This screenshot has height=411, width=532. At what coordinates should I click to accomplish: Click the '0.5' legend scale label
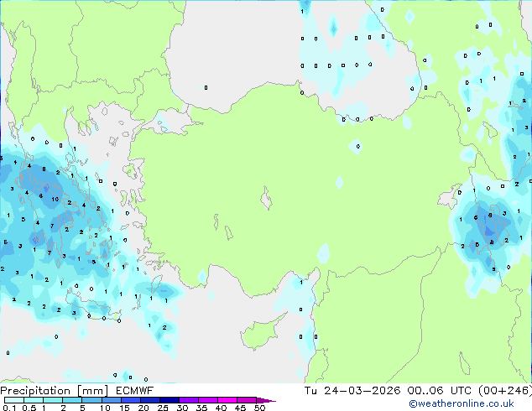click(29, 408)
